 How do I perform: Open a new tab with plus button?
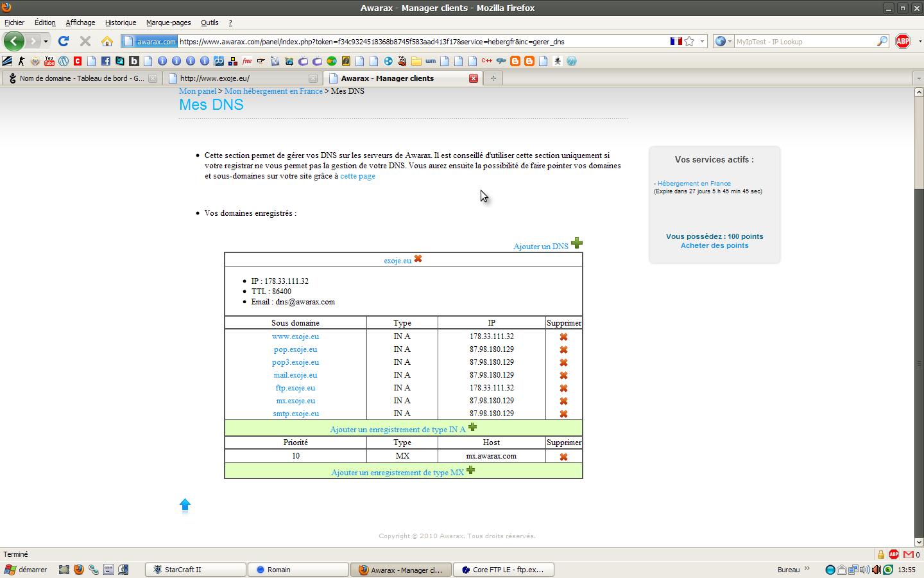(493, 78)
